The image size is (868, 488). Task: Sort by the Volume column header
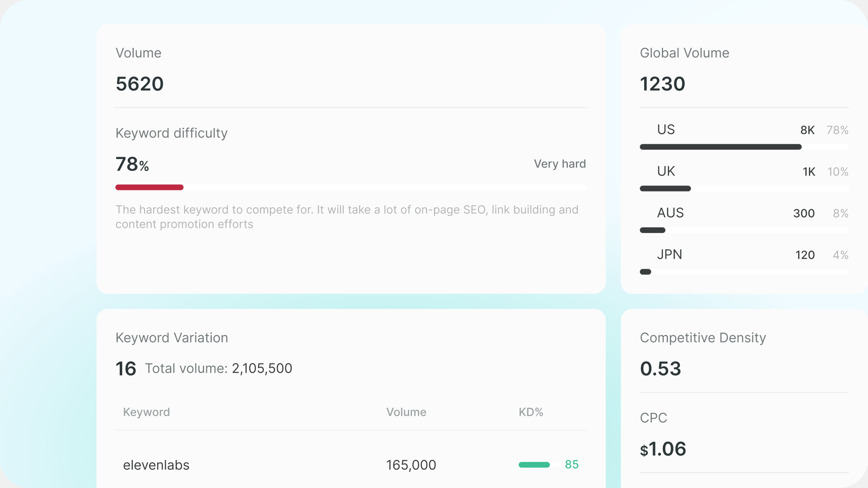pos(406,412)
